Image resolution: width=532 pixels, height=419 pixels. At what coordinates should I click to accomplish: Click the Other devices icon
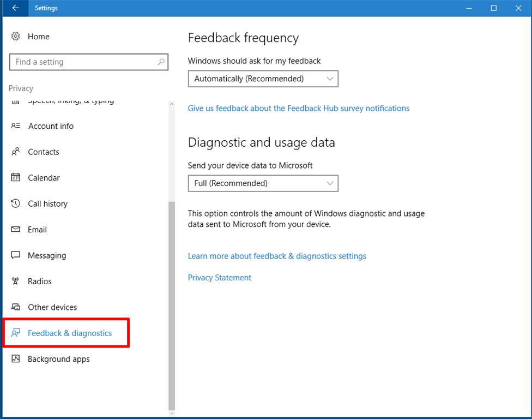coord(16,307)
